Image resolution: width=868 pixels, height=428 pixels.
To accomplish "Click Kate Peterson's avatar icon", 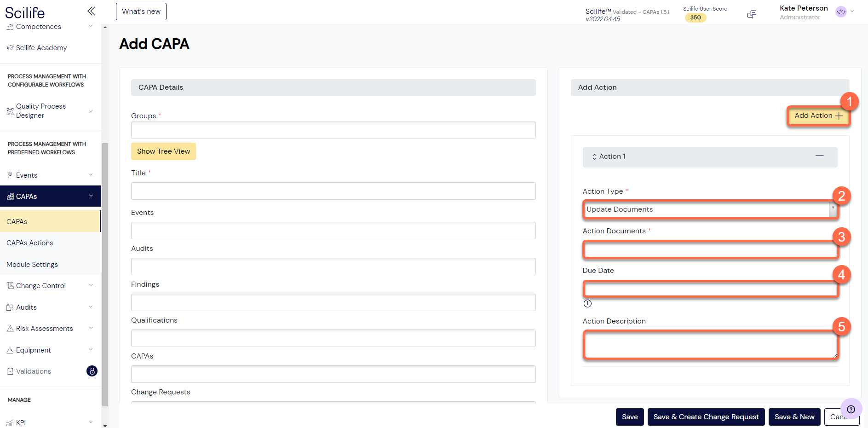I will pyautogui.click(x=841, y=12).
